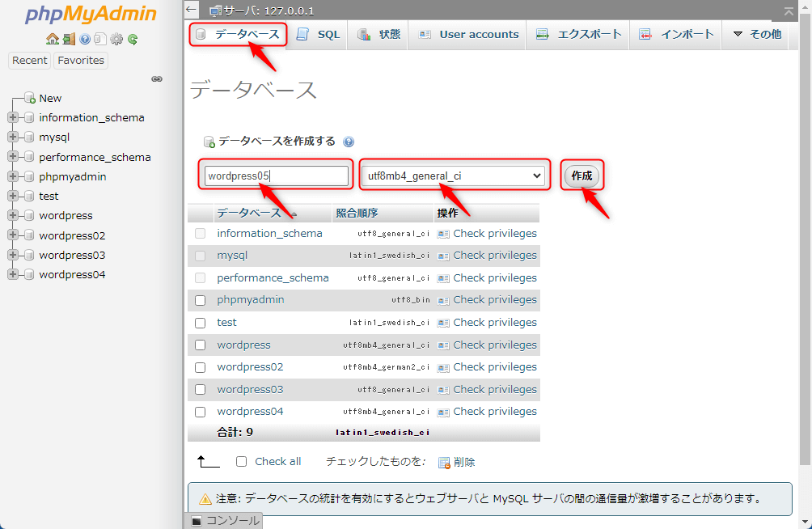Click the green reload navigation icon
The height and width of the screenshot is (529, 812).
pyautogui.click(x=133, y=39)
